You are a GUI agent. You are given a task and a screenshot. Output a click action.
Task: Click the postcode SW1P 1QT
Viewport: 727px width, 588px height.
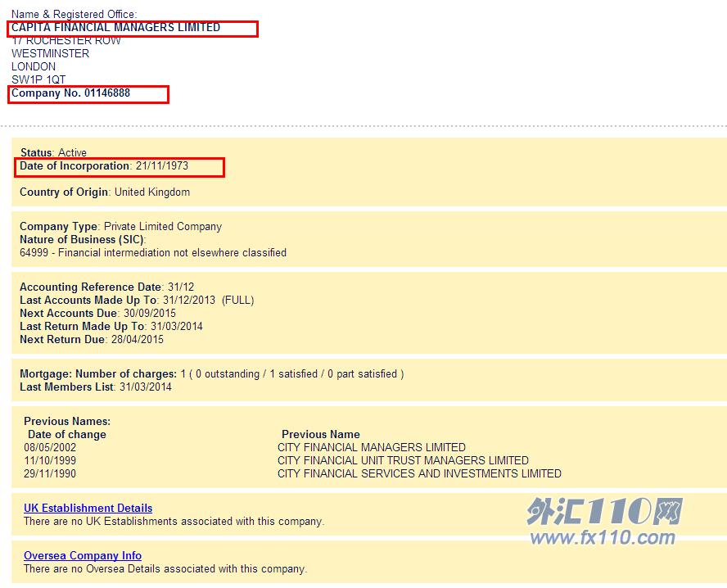click(x=38, y=79)
